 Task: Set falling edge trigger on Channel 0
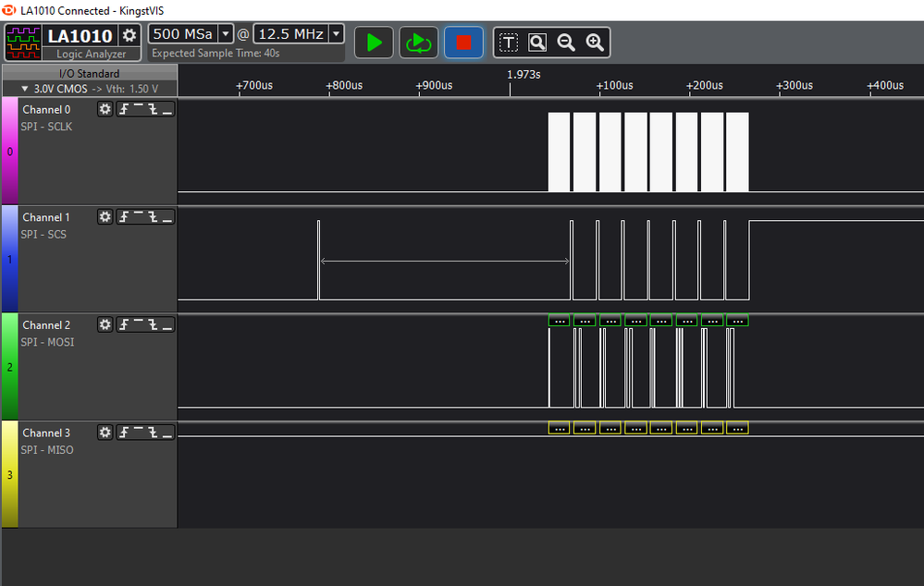click(154, 109)
